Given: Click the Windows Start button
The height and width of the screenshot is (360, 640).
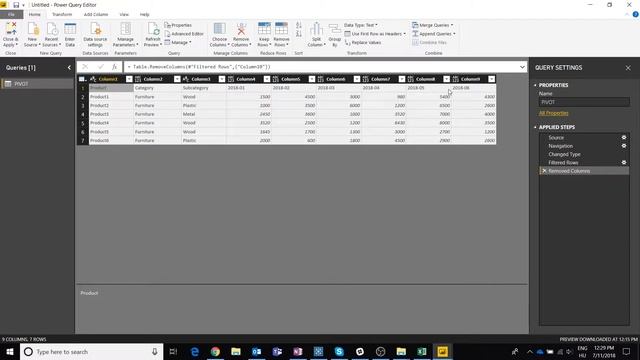Looking at the screenshot, I should (x=10, y=351).
